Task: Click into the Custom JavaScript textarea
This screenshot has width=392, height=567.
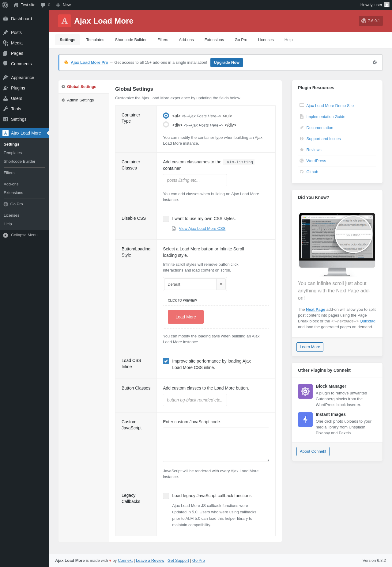Action: (216, 445)
